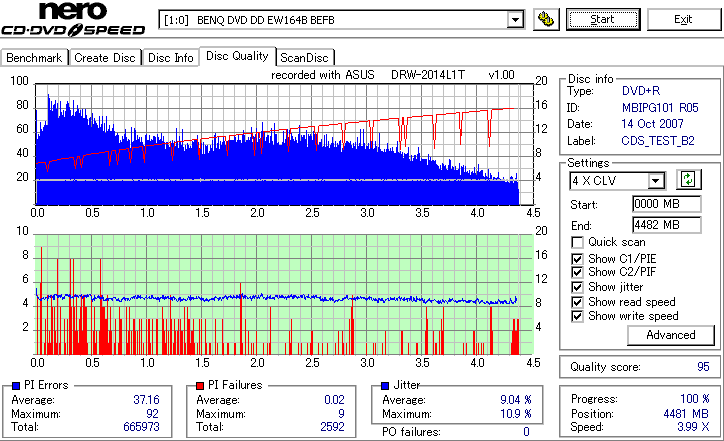
Task: Uncheck Show C1/PIE option
Action: (x=577, y=259)
